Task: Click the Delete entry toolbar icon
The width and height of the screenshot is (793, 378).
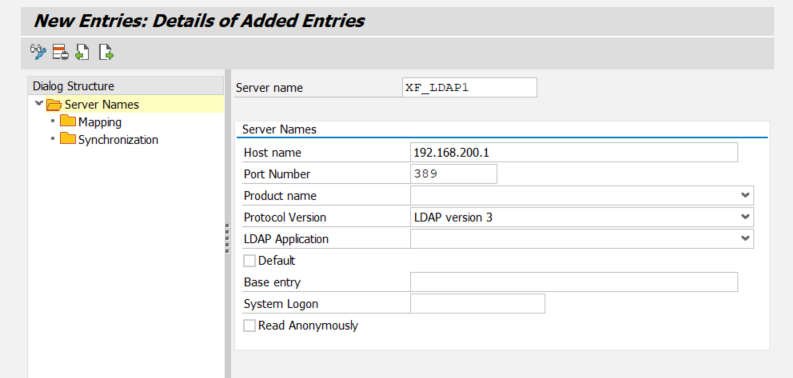Action: (x=60, y=52)
